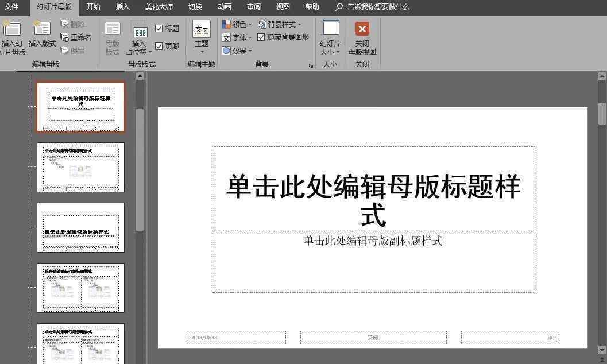This screenshot has height=364, width=607.
Task: Open the 文件 file menu
Action: 11,7
